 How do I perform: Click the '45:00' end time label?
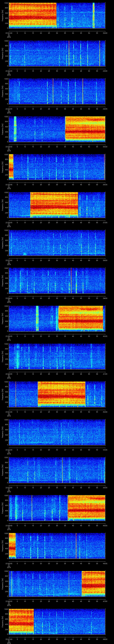click(105, 525)
